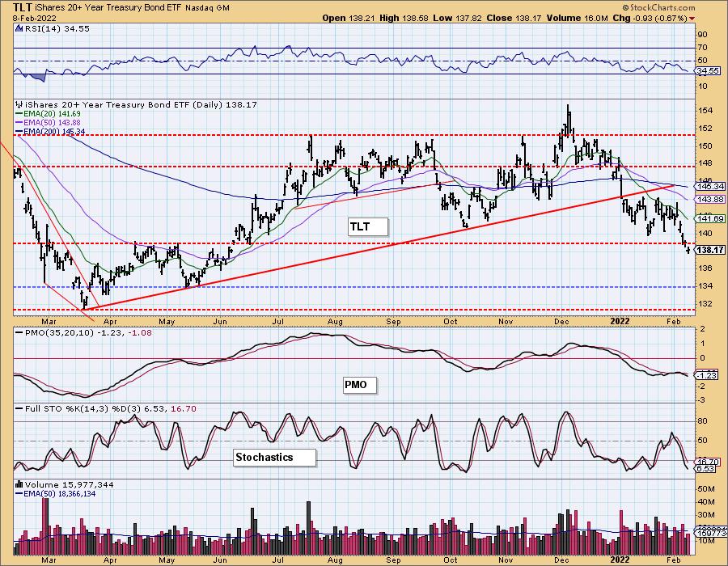Screen dimensions: 728x566
Task: Click the -3 label on PMO axis
Action: pyautogui.click(x=701, y=400)
